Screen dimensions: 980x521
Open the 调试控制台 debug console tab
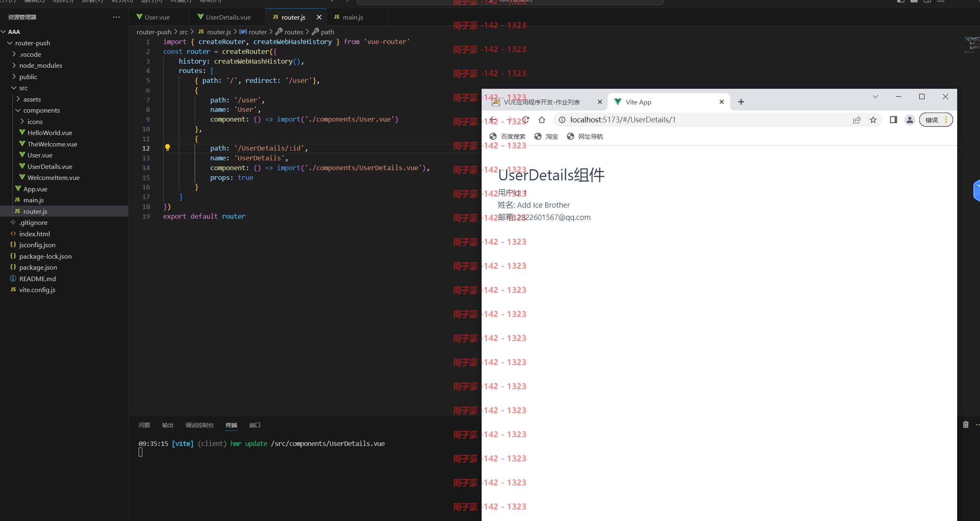199,425
